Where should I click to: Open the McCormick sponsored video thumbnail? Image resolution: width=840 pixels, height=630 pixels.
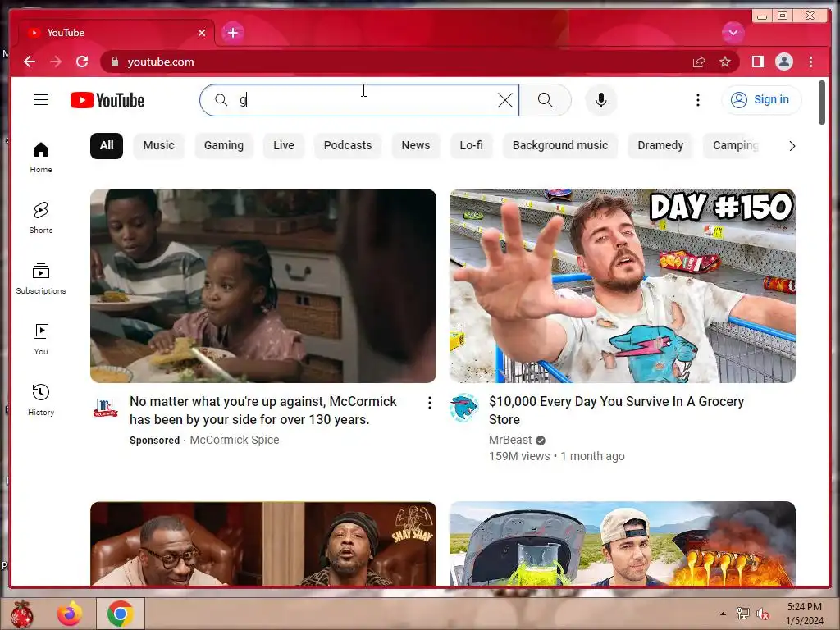(263, 285)
